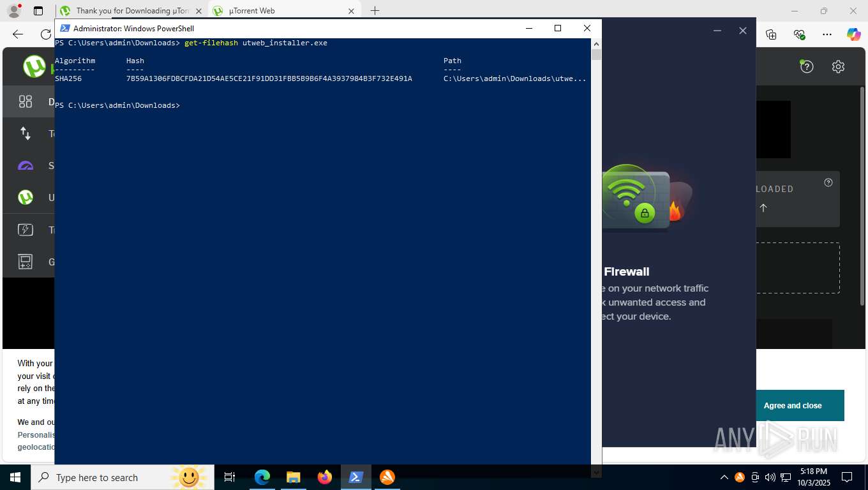Viewport: 868px width, 490px height.
Task: Click the Type here to search box
Action: click(121, 477)
